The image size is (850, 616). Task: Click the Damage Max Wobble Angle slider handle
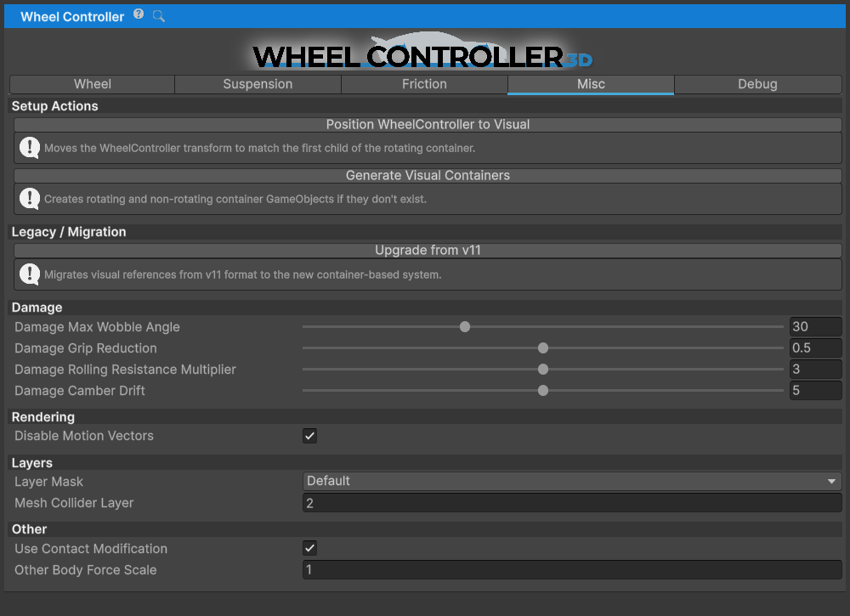tap(465, 326)
